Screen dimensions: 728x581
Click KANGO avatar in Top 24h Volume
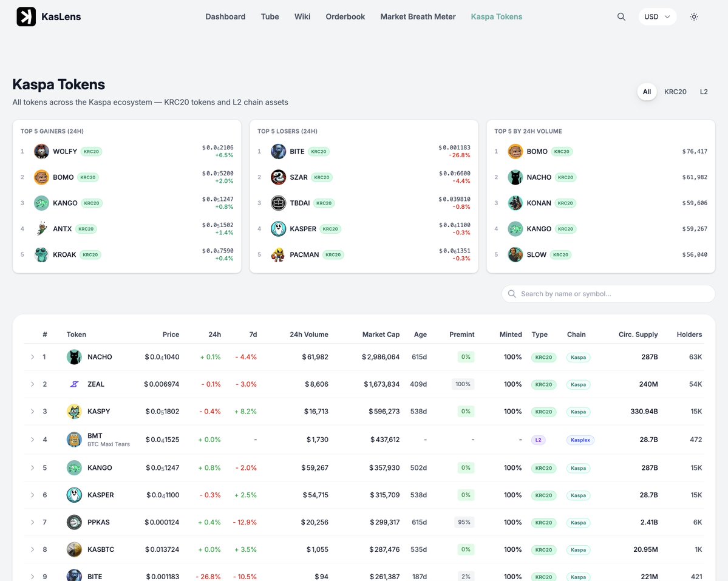pos(515,229)
